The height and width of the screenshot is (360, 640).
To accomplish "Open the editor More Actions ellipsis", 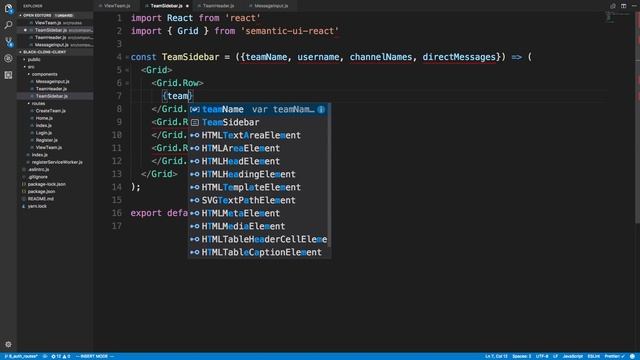I will point(634,6).
